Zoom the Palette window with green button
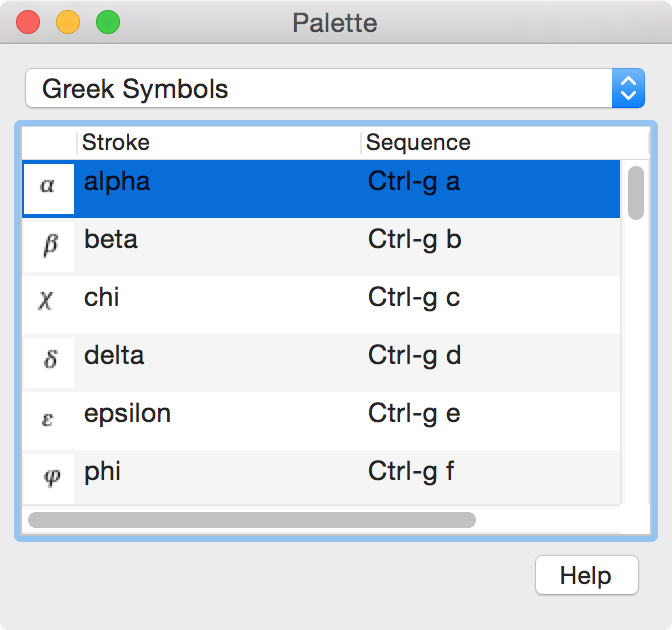Viewport: 672px width, 630px height. (108, 22)
